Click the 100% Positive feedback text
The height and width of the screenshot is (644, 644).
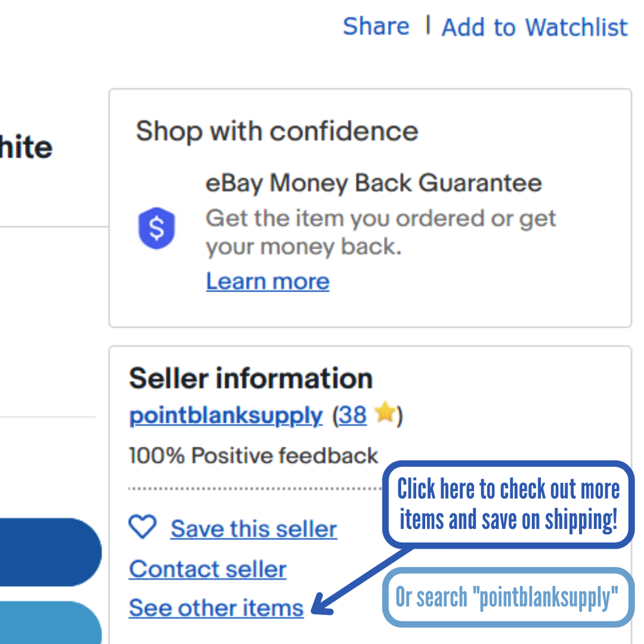(x=253, y=456)
